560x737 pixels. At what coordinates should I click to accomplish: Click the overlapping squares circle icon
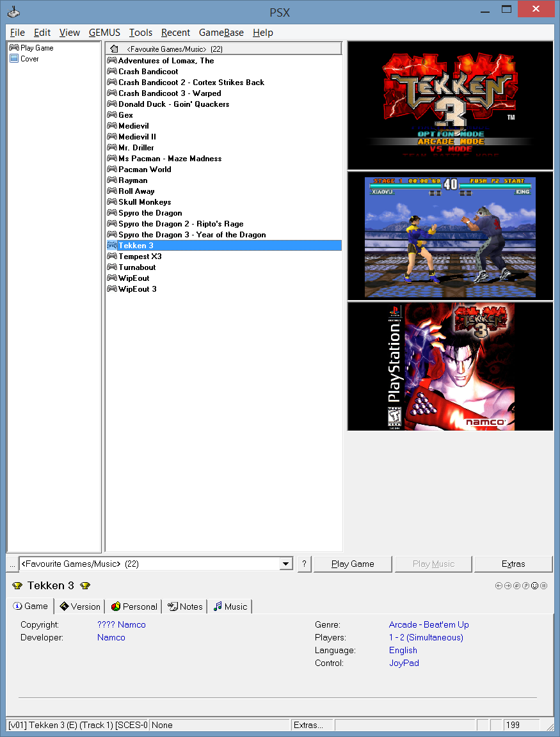pos(516,585)
